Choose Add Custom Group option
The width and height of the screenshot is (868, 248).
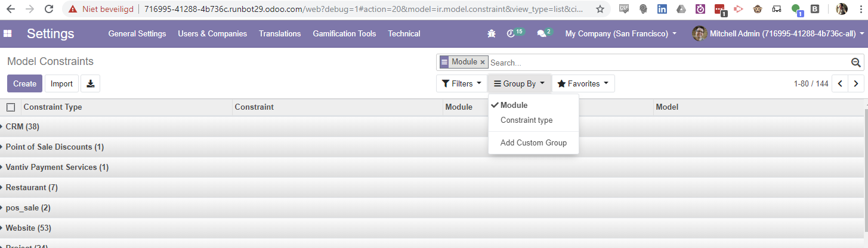point(533,142)
